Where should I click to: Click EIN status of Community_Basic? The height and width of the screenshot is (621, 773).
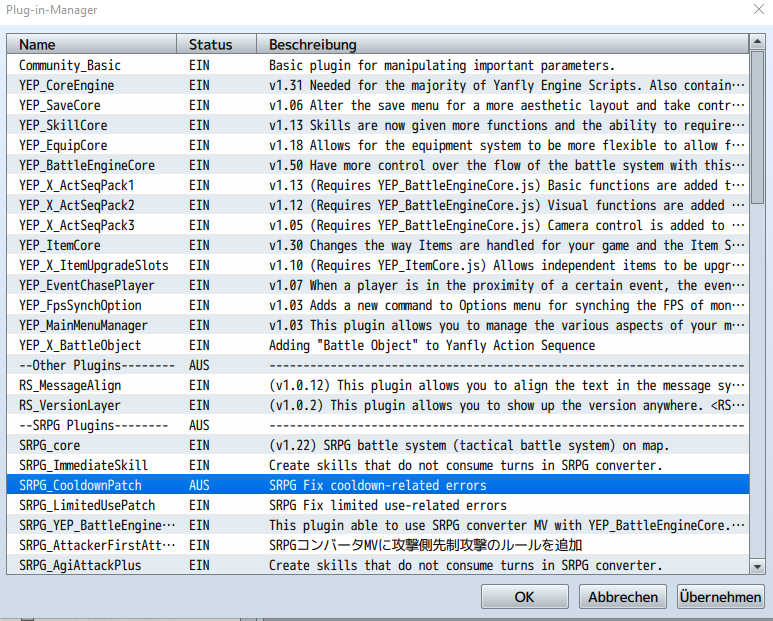[199, 66]
